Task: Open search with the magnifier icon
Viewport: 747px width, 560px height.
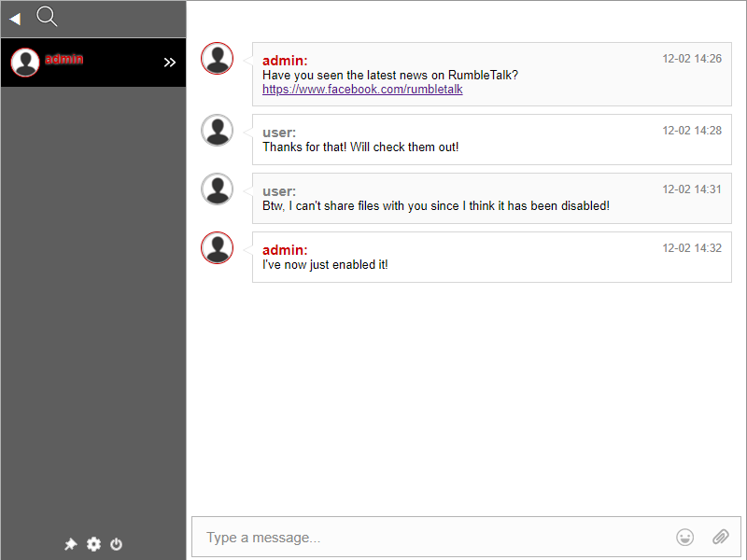Action: click(47, 16)
